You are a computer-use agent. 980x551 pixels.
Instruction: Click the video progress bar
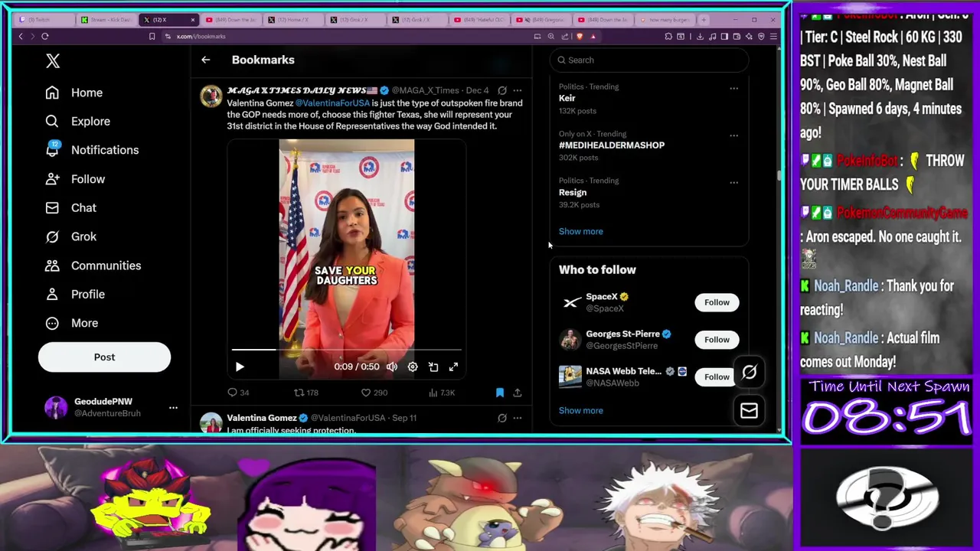pyautogui.click(x=347, y=350)
